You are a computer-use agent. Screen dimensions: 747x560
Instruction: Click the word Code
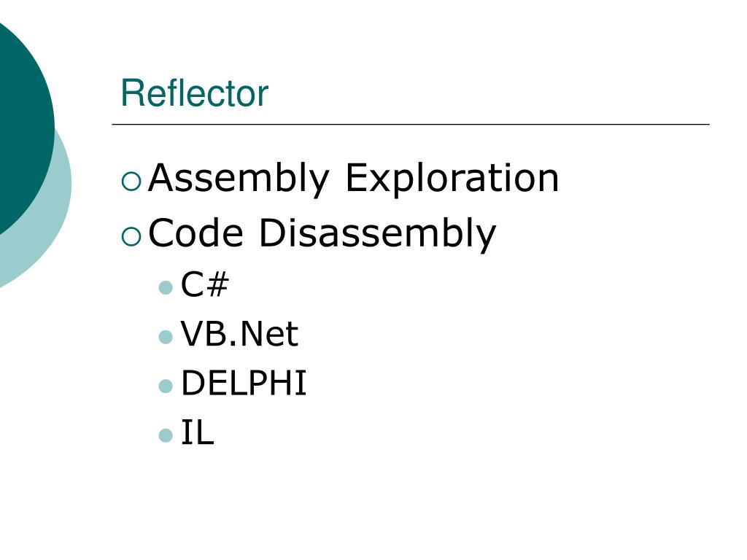pos(196,233)
